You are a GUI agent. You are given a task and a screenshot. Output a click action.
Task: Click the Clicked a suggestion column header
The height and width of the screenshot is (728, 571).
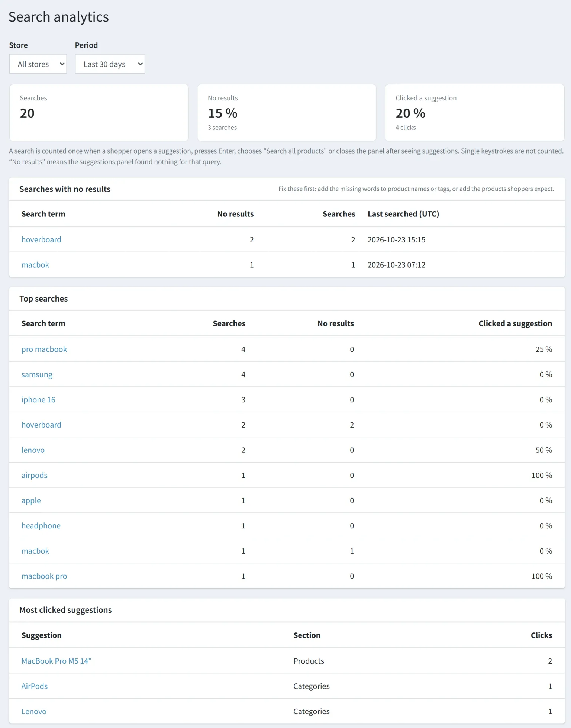(515, 324)
